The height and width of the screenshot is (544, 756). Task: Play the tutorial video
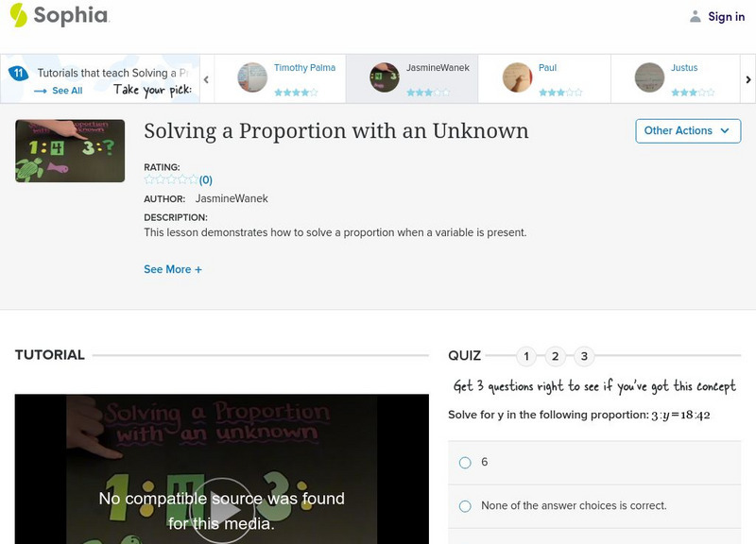click(222, 511)
